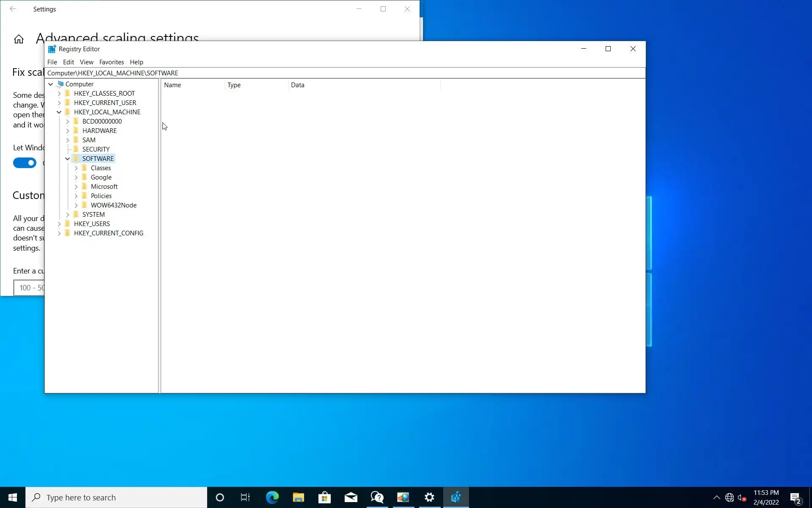Open File Explorer from the taskbar
The height and width of the screenshot is (508, 812).
298,497
